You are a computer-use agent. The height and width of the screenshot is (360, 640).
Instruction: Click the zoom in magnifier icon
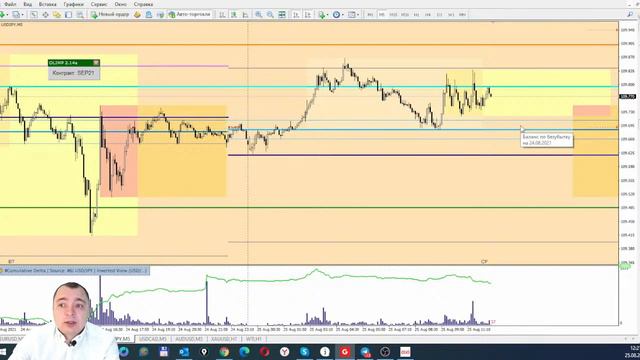pyautogui.click(x=259, y=15)
